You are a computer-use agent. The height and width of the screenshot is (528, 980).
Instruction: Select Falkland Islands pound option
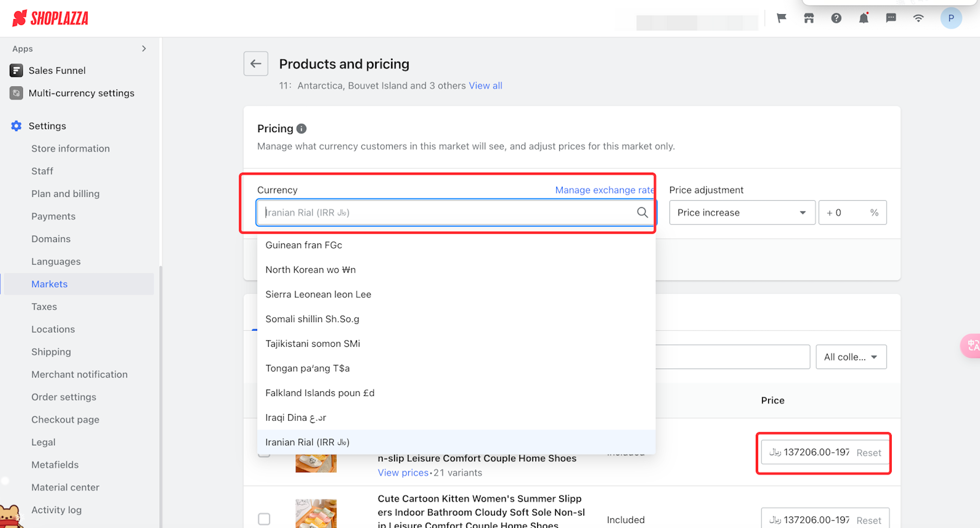click(x=456, y=393)
